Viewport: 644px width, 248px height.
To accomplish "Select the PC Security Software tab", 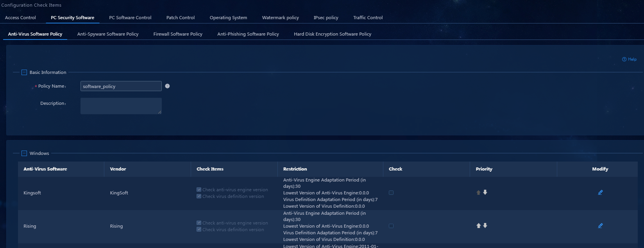I will [x=72, y=18].
